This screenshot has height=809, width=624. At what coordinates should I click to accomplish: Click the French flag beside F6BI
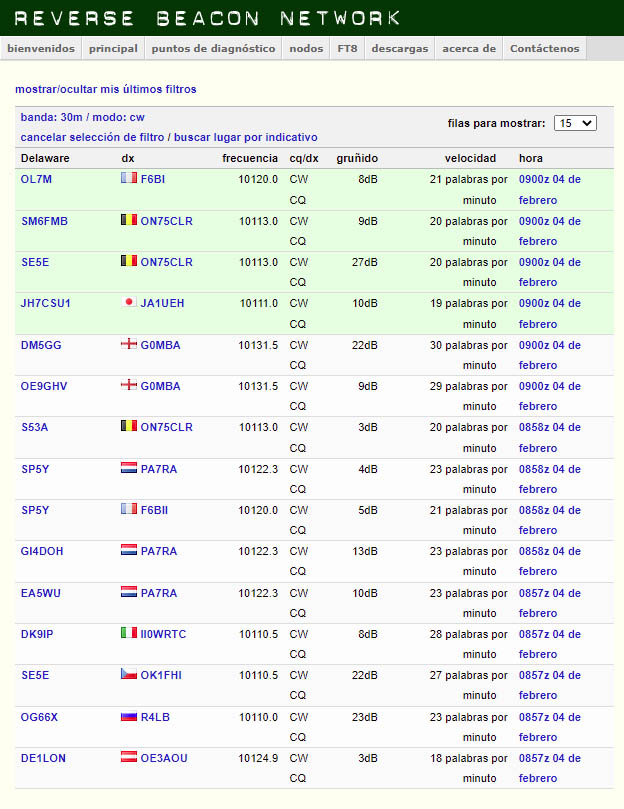tap(128, 179)
